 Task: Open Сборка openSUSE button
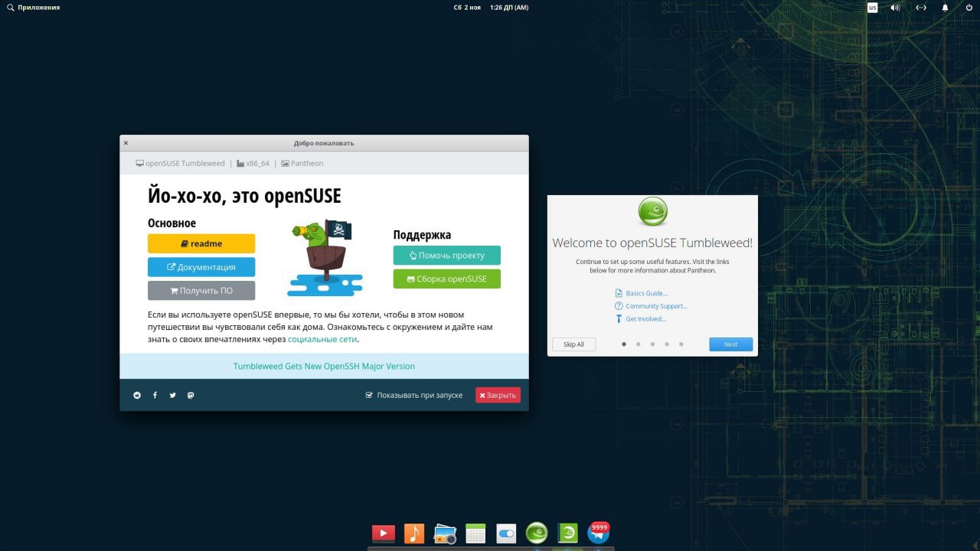pyautogui.click(x=447, y=279)
